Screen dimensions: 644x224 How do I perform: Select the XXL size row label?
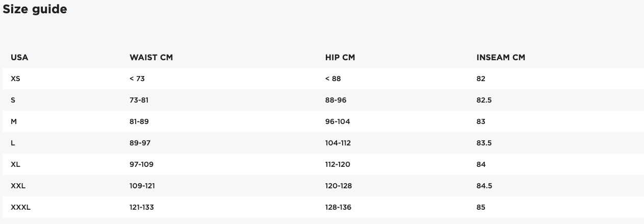18,186
